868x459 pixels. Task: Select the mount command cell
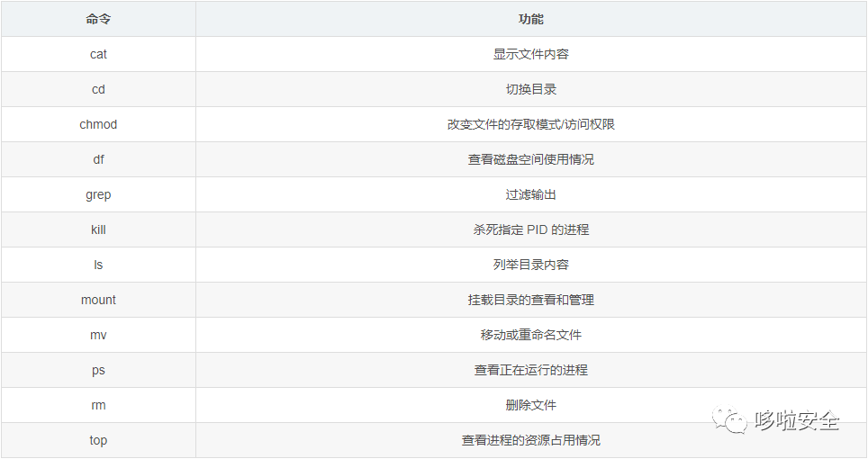[x=98, y=300]
